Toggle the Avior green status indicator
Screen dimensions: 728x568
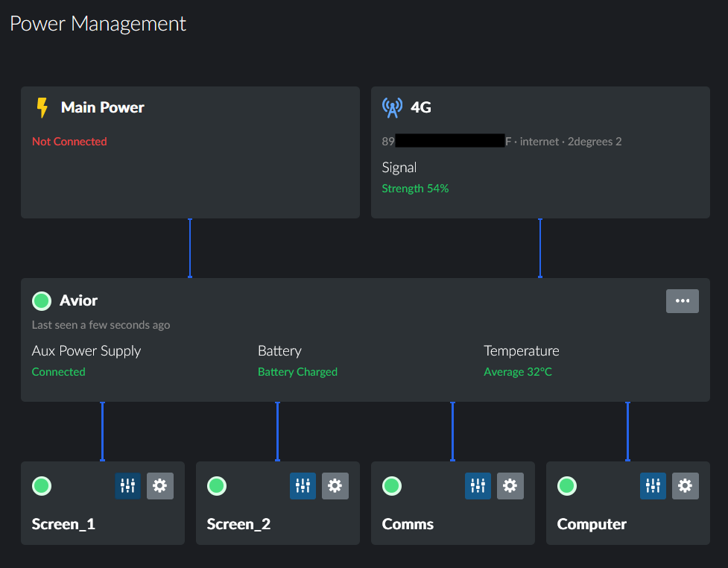[42, 300]
